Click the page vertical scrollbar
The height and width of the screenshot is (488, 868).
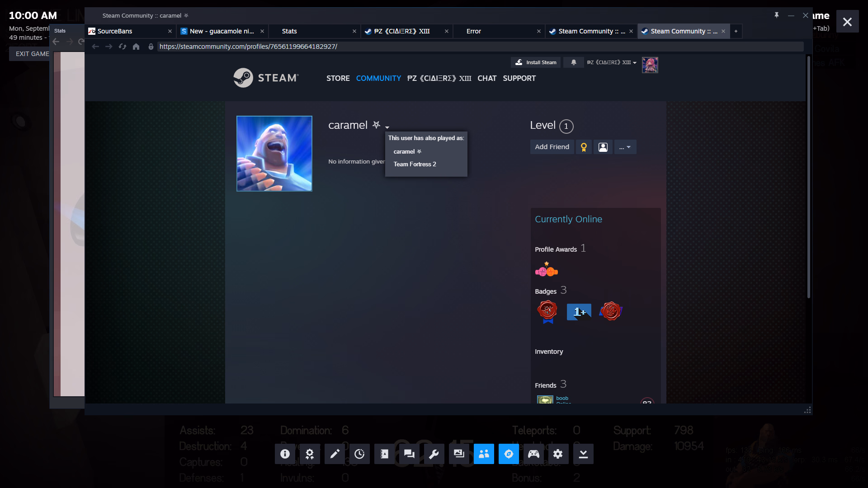point(808,177)
